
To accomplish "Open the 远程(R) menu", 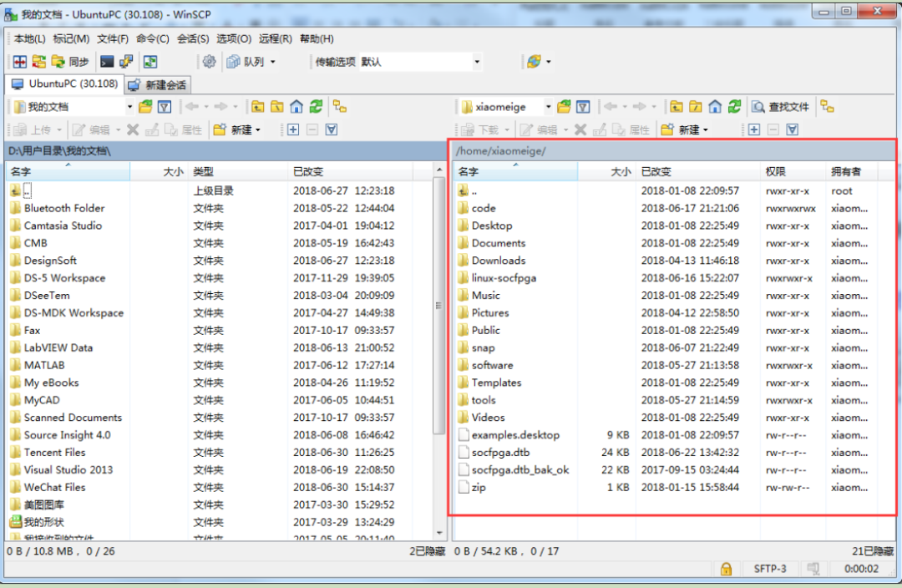I will pyautogui.click(x=275, y=38).
